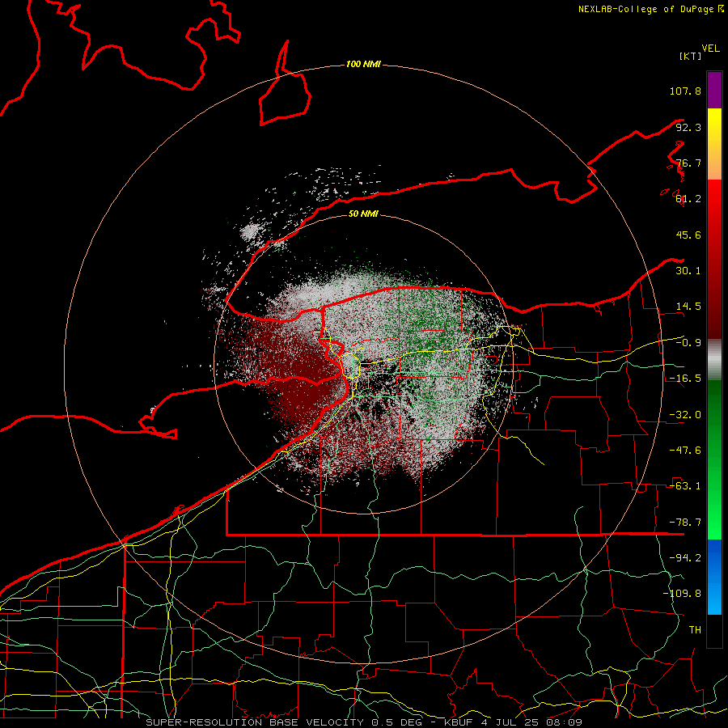Click the 14.5 velocity scale value
This screenshot has height=728, width=728.
[688, 307]
